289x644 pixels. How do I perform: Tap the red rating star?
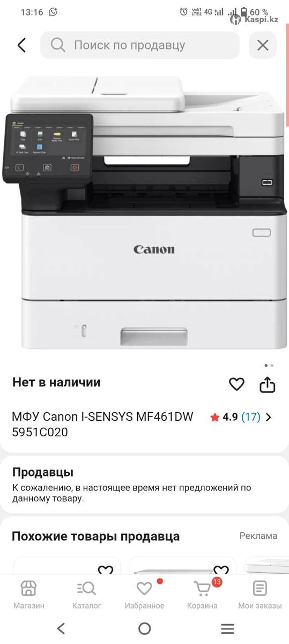point(215,417)
